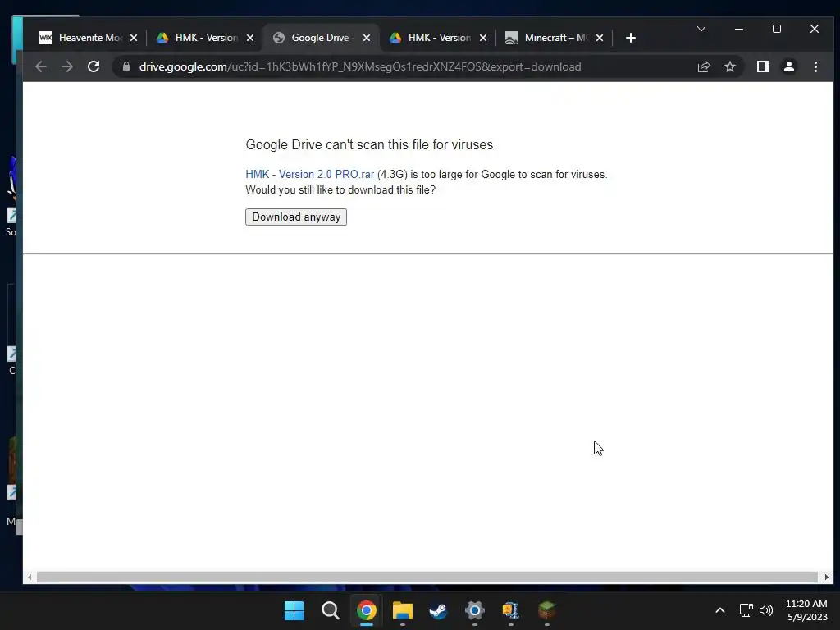Open the volume tray icon
840x630 pixels.
(767, 610)
